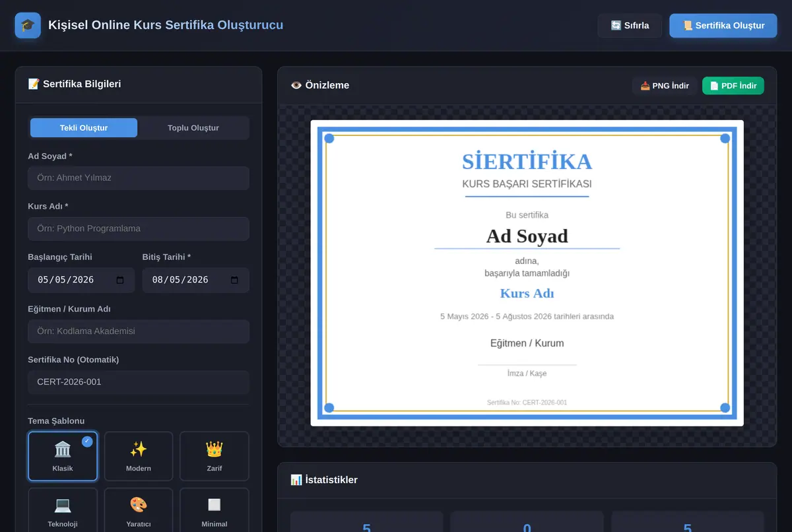Click the Tema Şablonu label

pyautogui.click(x=56, y=421)
